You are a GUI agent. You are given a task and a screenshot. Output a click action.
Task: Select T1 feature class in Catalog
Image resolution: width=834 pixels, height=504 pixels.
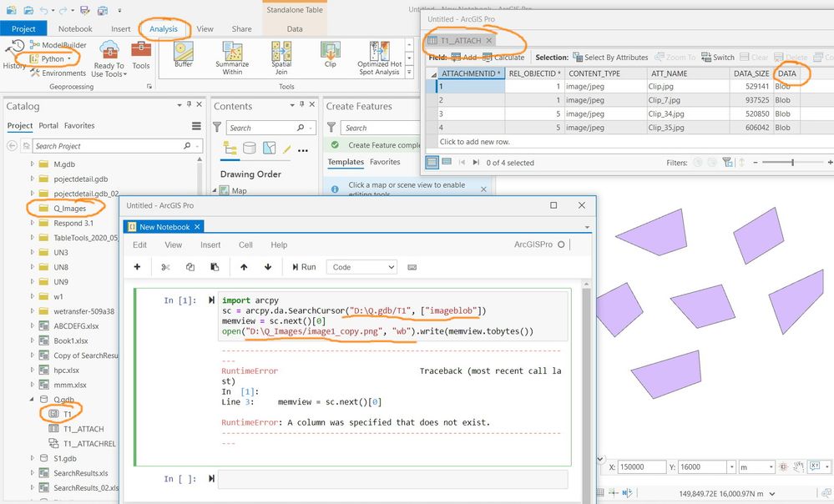click(x=67, y=414)
